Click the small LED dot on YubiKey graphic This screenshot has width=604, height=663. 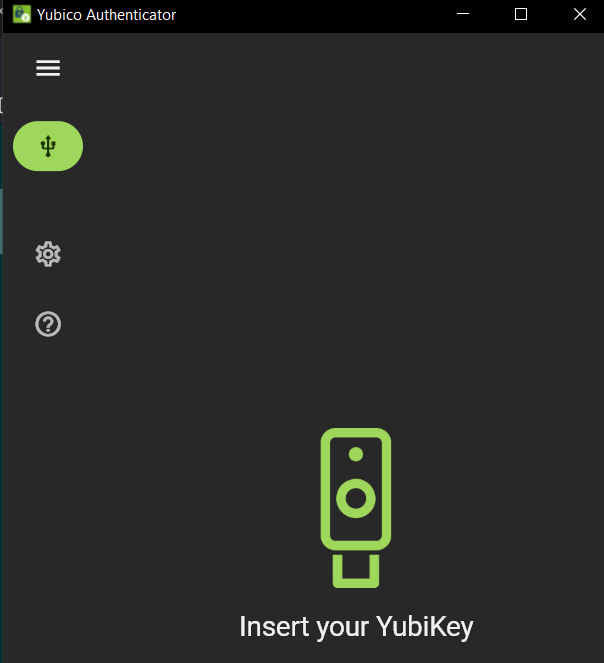[356, 454]
